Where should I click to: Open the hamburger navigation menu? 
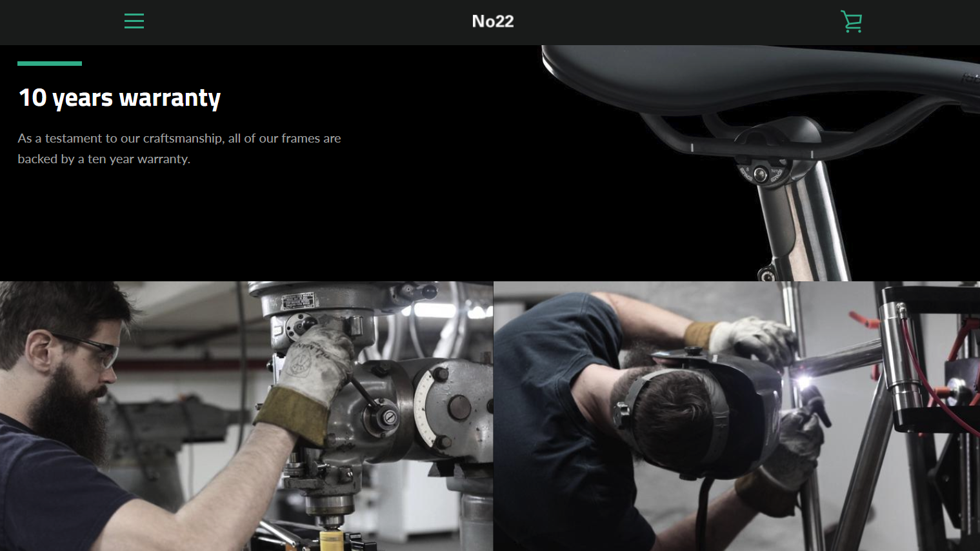click(x=134, y=21)
